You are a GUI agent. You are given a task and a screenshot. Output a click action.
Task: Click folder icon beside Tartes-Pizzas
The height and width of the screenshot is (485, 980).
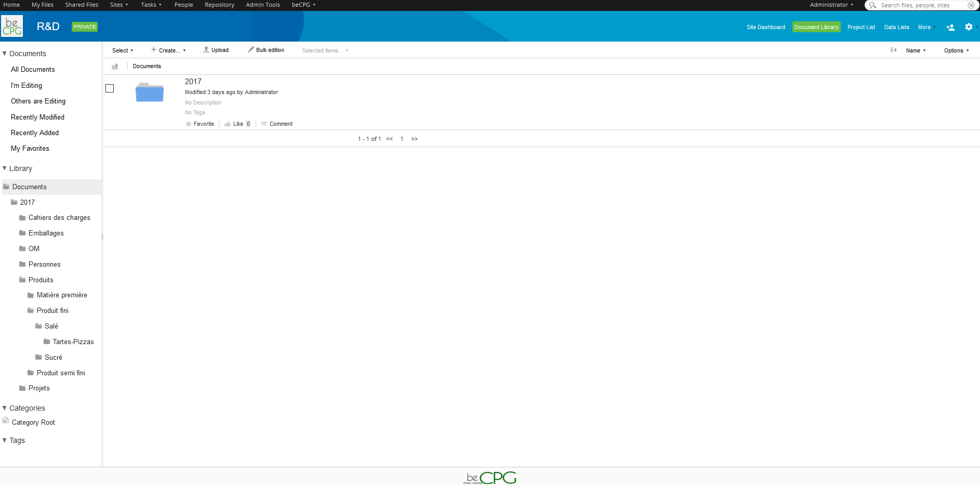[47, 342]
